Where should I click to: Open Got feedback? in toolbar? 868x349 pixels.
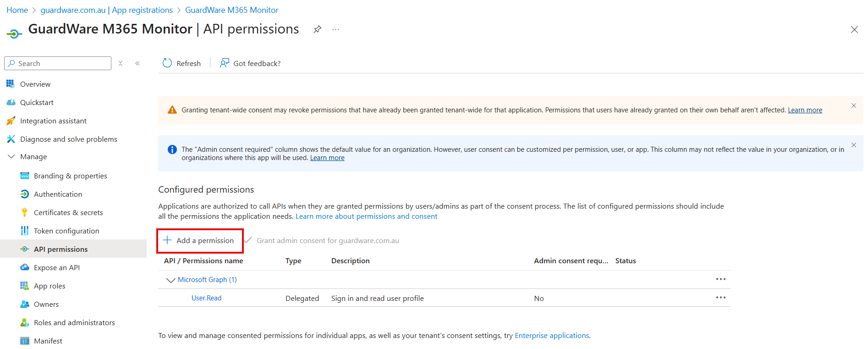[250, 63]
